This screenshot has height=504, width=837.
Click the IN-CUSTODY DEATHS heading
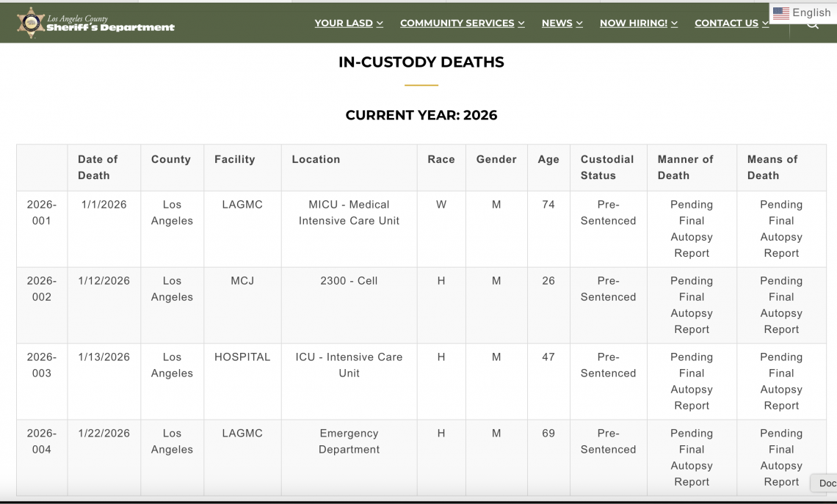[421, 62]
